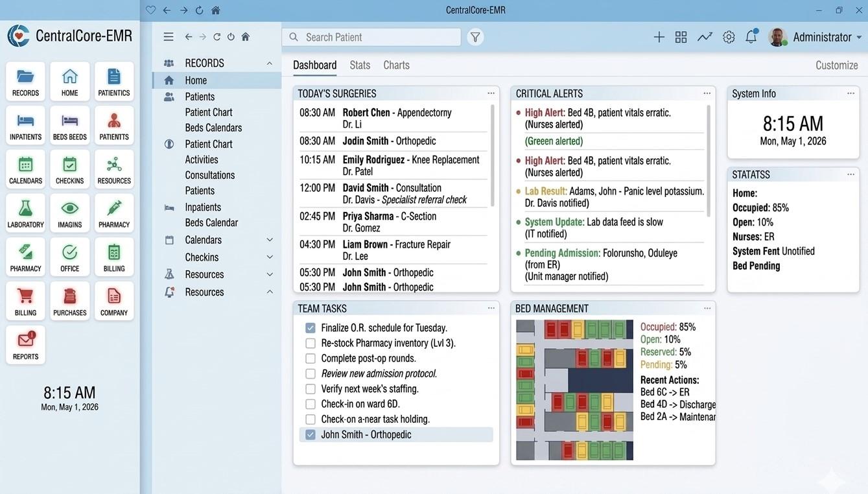Open Today's Surgeries panel options menu
This screenshot has height=494, width=868.
coord(491,93)
